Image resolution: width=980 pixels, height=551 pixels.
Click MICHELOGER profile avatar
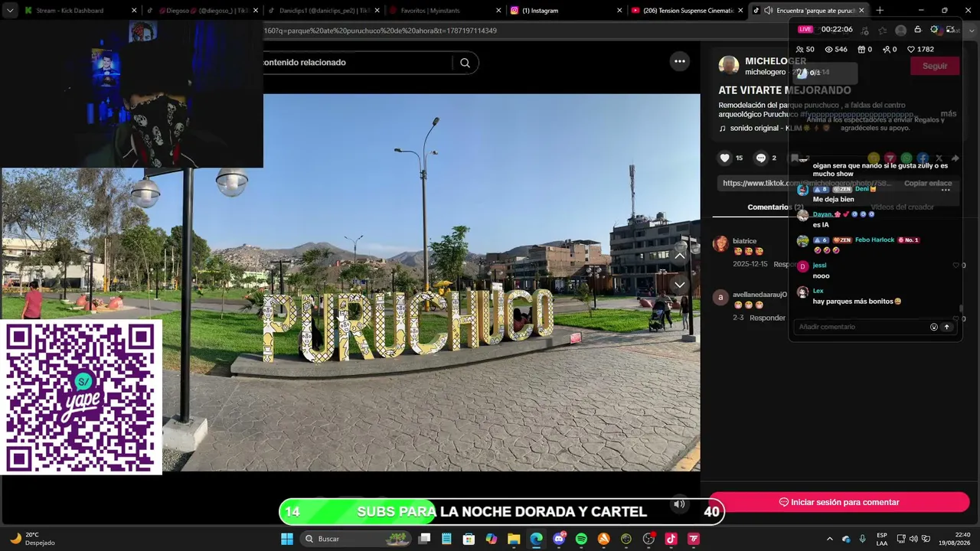point(729,66)
